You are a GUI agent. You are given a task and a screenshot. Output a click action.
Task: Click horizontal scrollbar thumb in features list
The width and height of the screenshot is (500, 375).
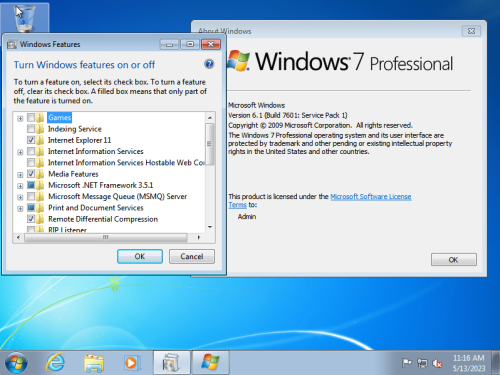[x=106, y=237]
